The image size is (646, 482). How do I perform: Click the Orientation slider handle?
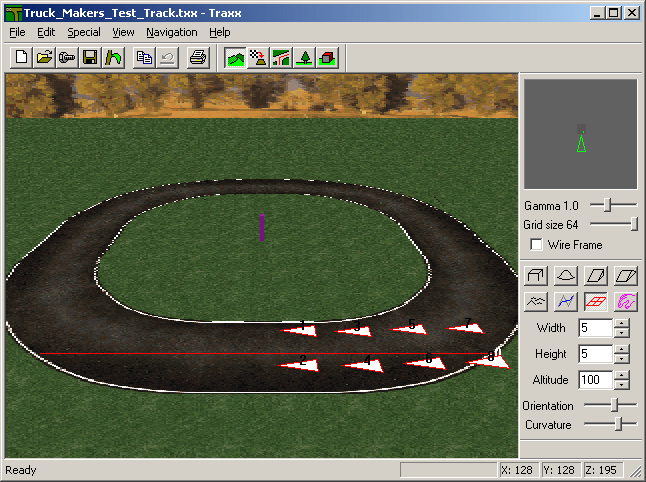[x=616, y=405]
